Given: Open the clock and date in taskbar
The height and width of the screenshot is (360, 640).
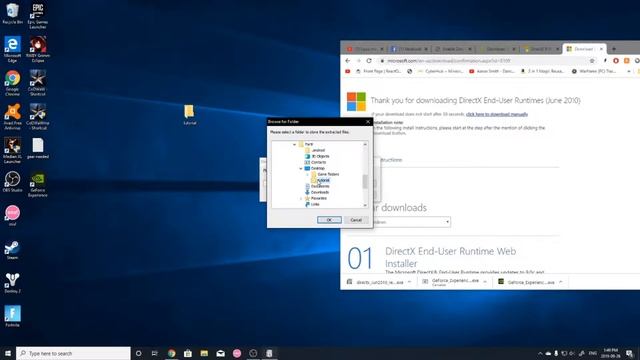Looking at the screenshot, I should pos(610,353).
